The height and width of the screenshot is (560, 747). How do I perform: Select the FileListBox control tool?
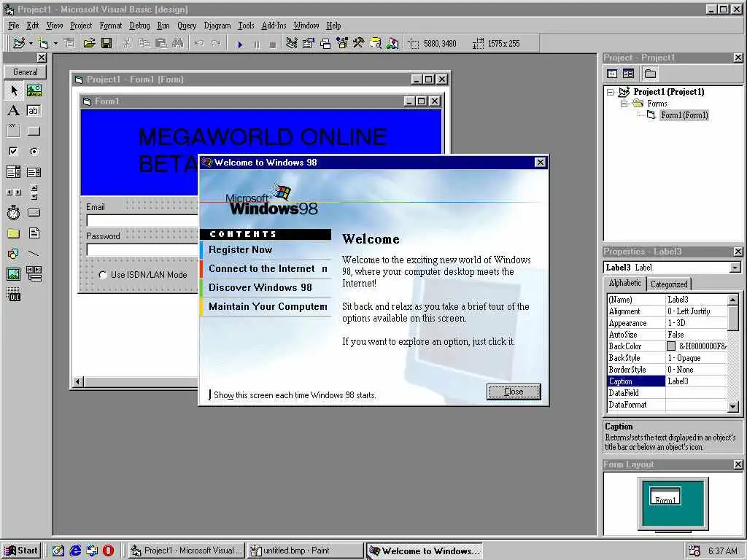pos(34,233)
